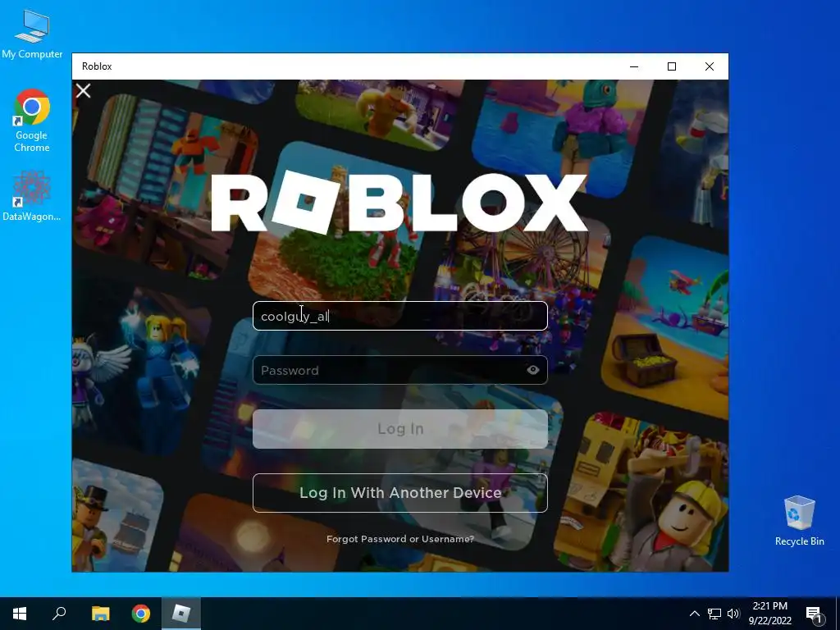Open File Explorer from the taskbar
Screen dimensions: 840x630
(x=100, y=614)
